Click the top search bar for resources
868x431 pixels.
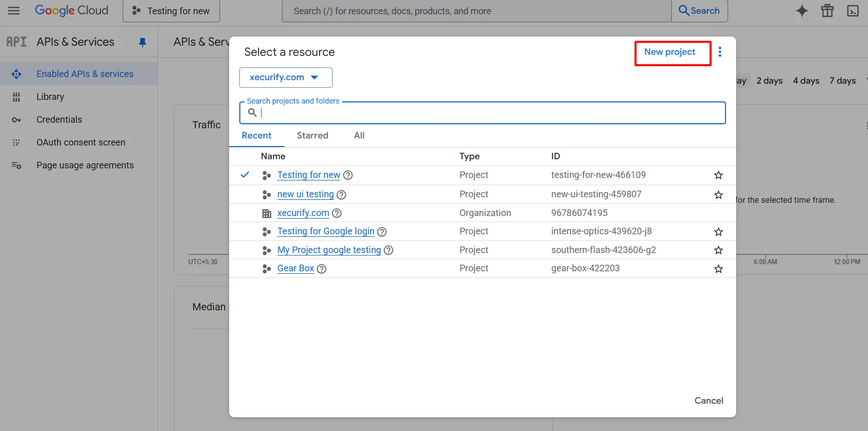click(x=477, y=11)
